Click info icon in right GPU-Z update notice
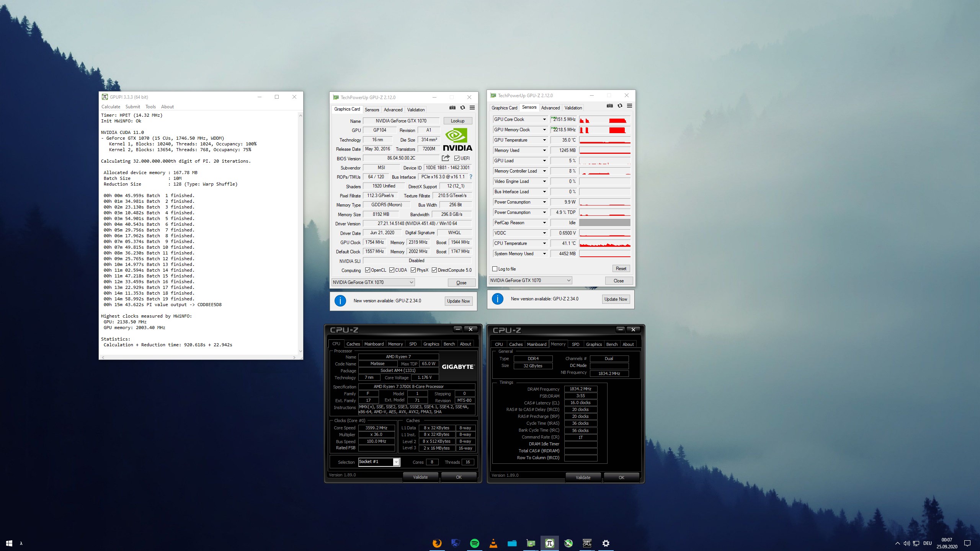The width and height of the screenshot is (980, 551). pos(498,299)
